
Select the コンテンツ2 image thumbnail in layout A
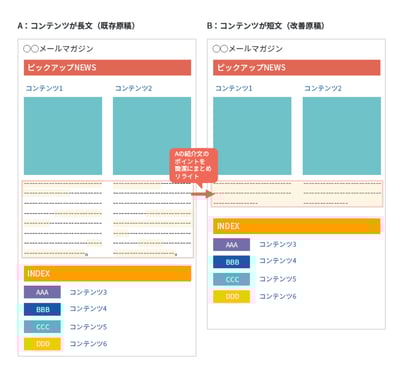152,136
